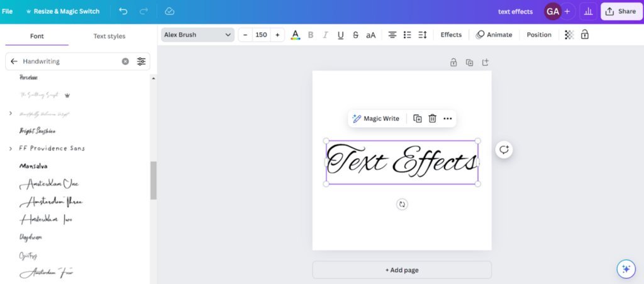The height and width of the screenshot is (284, 644).
Task: Click the font list scrollbar thumb
Action: (153, 181)
